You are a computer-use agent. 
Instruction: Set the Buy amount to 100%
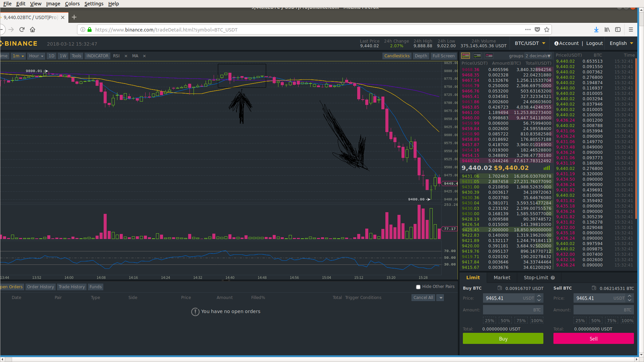pos(537,321)
